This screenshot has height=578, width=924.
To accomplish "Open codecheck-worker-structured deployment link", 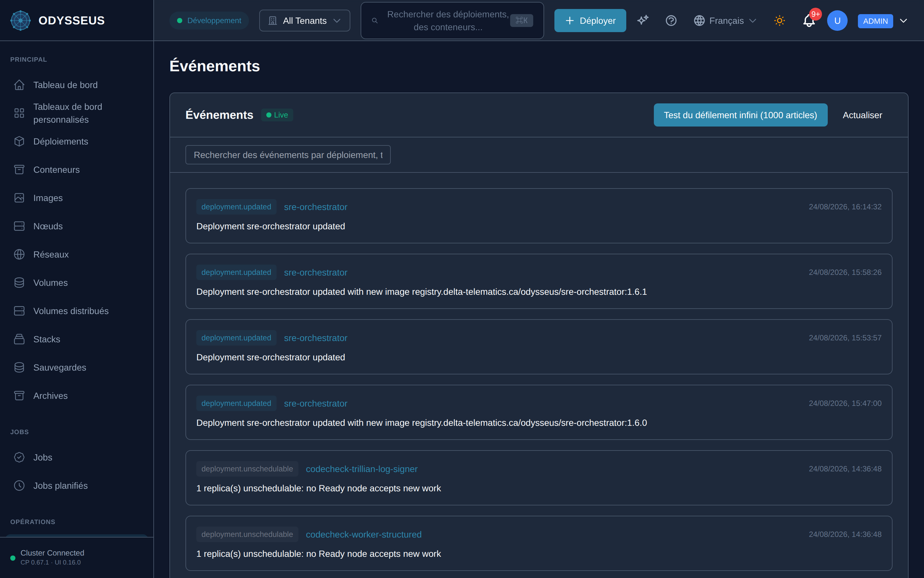I will [x=364, y=534].
